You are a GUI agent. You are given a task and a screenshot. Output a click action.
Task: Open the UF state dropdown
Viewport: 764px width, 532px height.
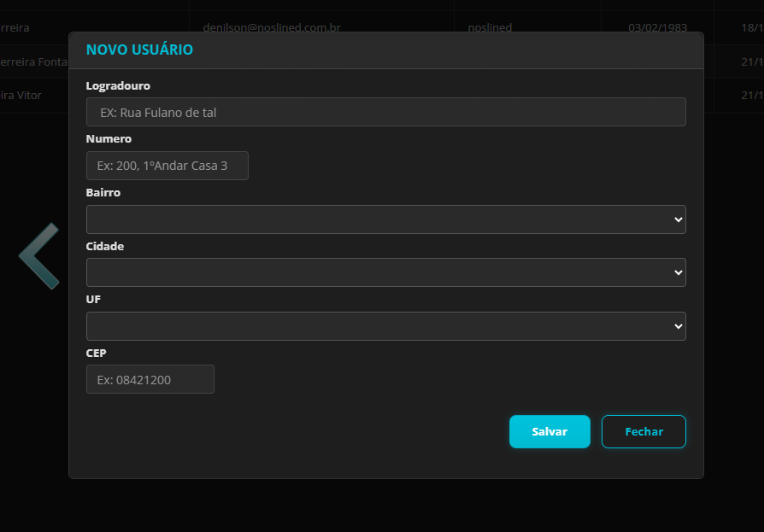point(385,326)
